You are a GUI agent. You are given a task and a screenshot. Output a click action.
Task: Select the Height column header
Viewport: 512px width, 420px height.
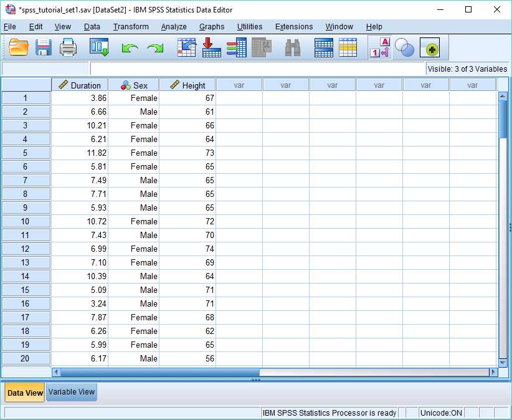click(187, 85)
